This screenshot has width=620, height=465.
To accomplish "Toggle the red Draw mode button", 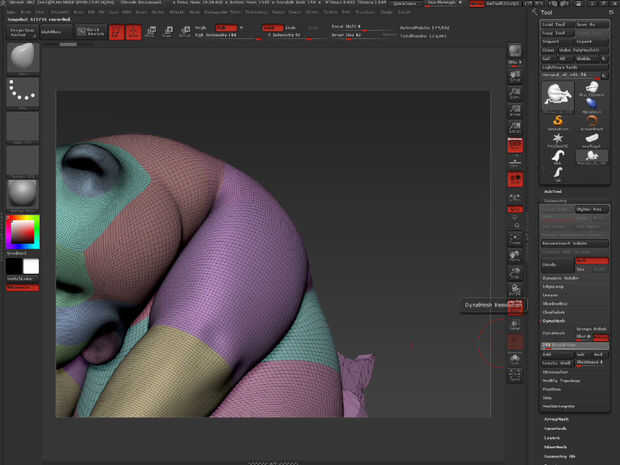I will 134,32.
